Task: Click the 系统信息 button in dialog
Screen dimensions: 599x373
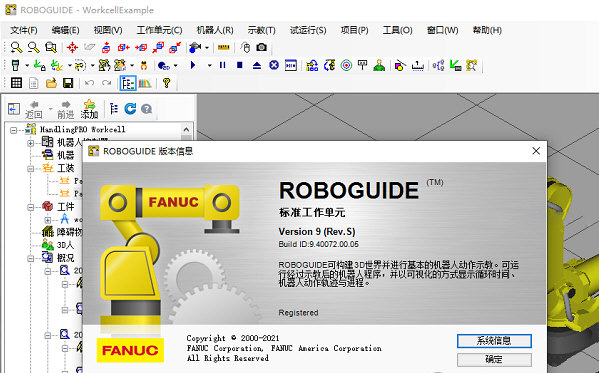Action: coord(494,341)
